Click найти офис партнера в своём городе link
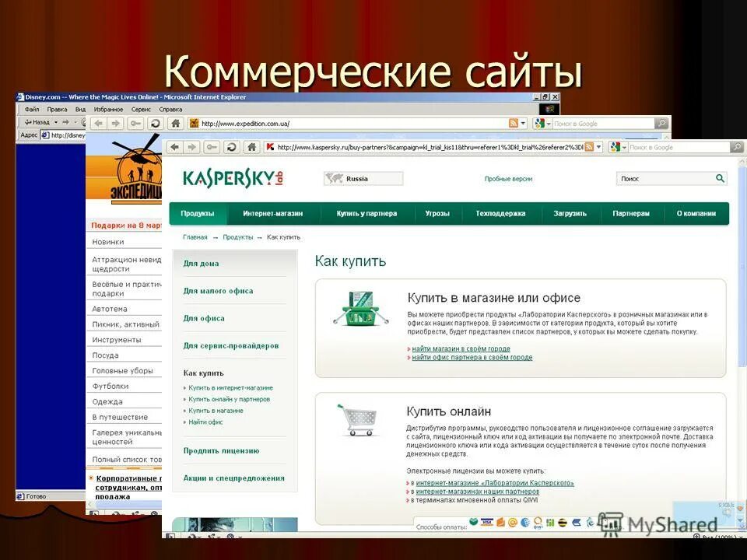 point(472,357)
